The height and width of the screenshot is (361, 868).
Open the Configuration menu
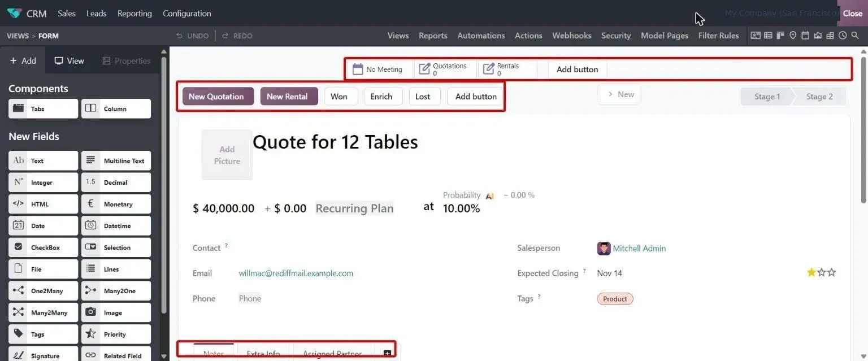coord(187,13)
